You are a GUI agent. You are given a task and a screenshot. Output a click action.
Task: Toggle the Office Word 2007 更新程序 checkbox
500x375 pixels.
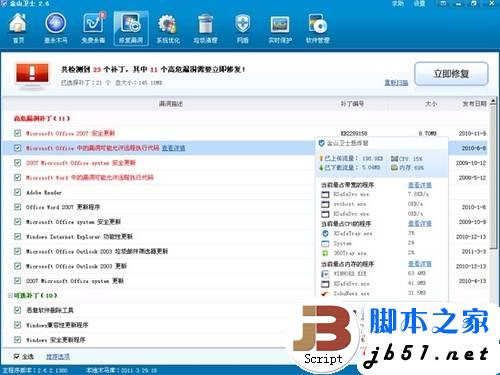pyautogui.click(x=17, y=207)
